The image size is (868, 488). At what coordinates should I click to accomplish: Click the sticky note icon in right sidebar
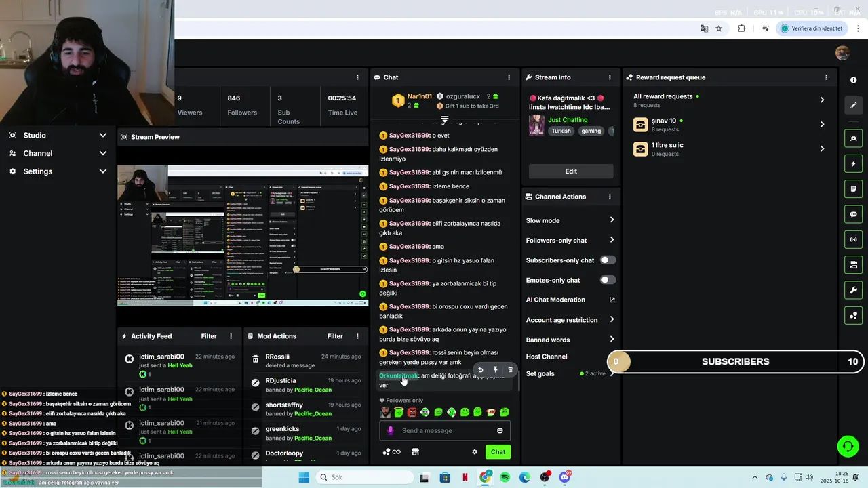(853, 188)
